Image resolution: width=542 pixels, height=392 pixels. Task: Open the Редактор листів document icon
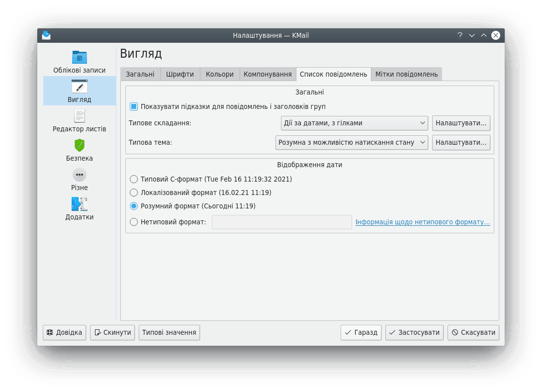80,116
